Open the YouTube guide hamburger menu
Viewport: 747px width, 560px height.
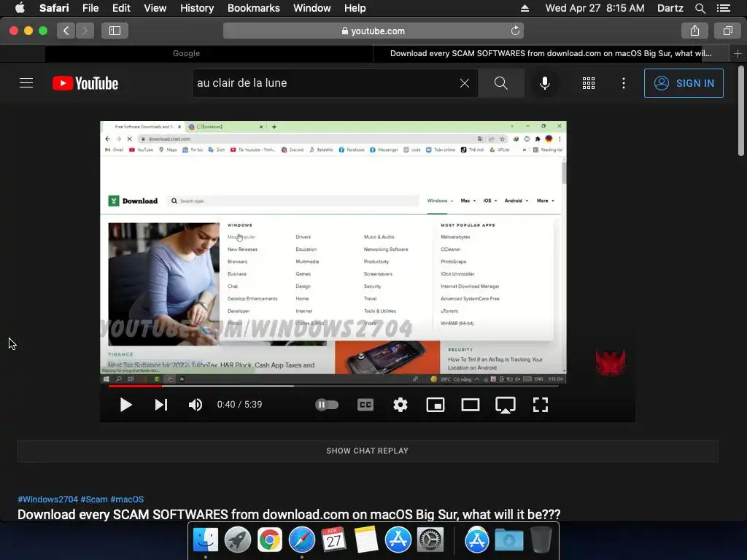[26, 83]
